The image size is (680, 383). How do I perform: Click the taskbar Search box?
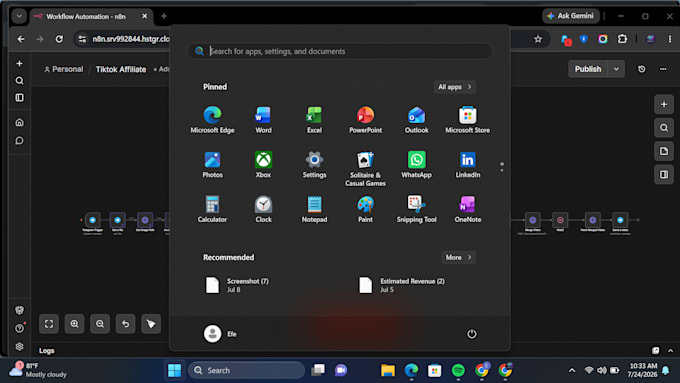click(246, 370)
